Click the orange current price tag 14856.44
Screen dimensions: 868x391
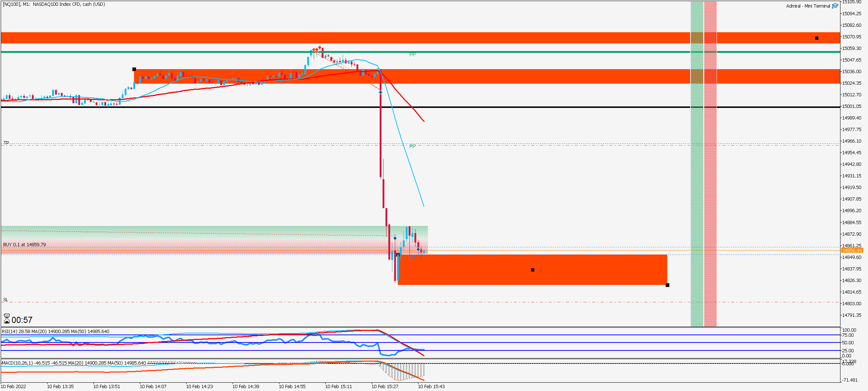click(x=852, y=250)
